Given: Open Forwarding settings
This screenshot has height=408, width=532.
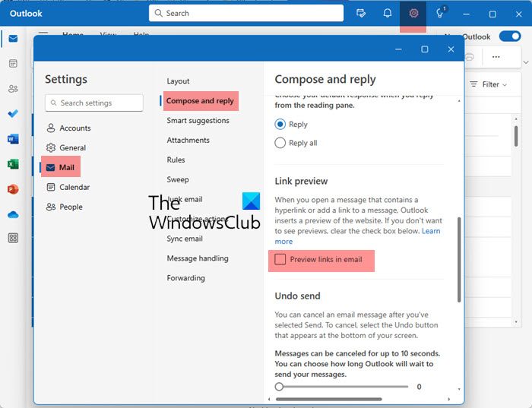Looking at the screenshot, I should coord(185,278).
